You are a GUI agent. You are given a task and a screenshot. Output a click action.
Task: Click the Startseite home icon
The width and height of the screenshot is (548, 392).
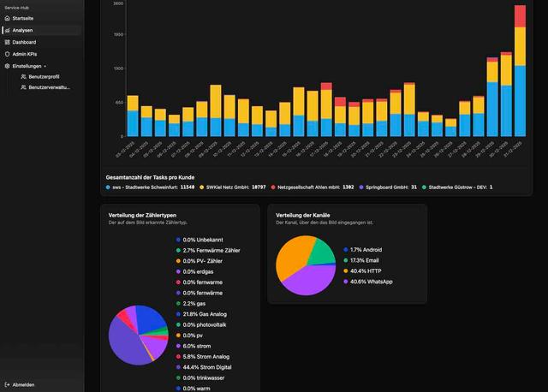[x=8, y=18]
